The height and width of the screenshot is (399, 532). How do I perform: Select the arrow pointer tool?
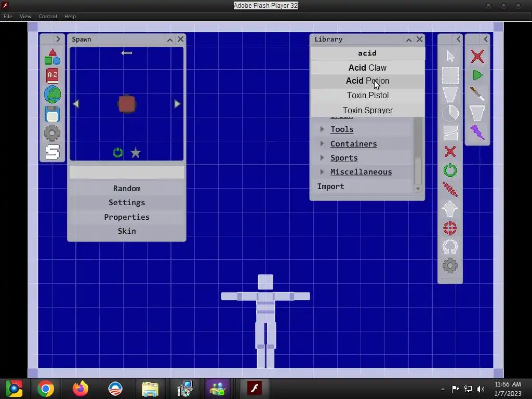point(450,56)
